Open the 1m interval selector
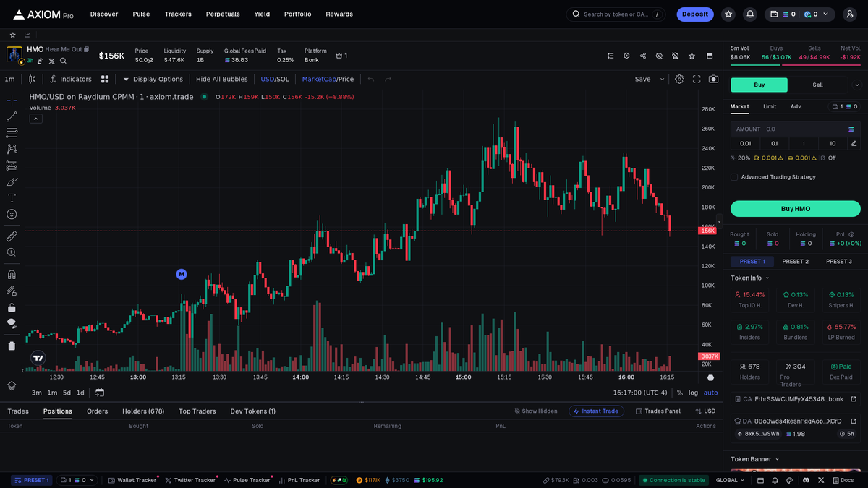868x488 pixels. pyautogui.click(x=9, y=79)
